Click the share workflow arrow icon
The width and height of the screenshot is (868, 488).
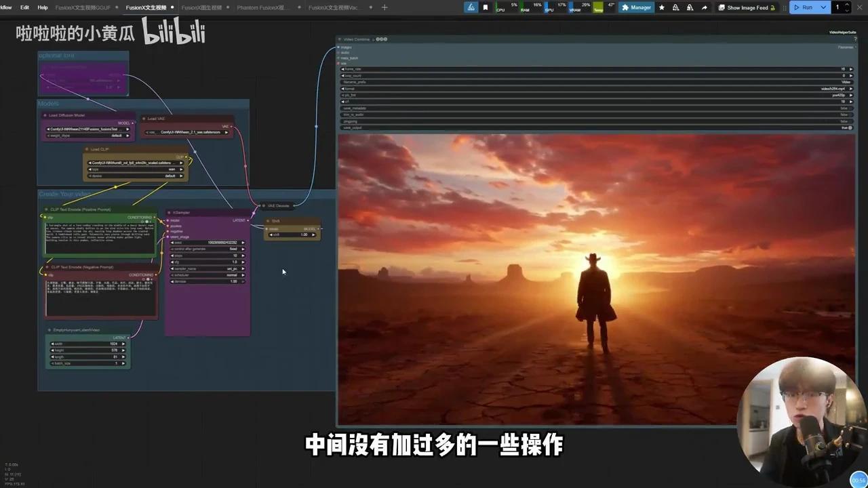click(705, 7)
